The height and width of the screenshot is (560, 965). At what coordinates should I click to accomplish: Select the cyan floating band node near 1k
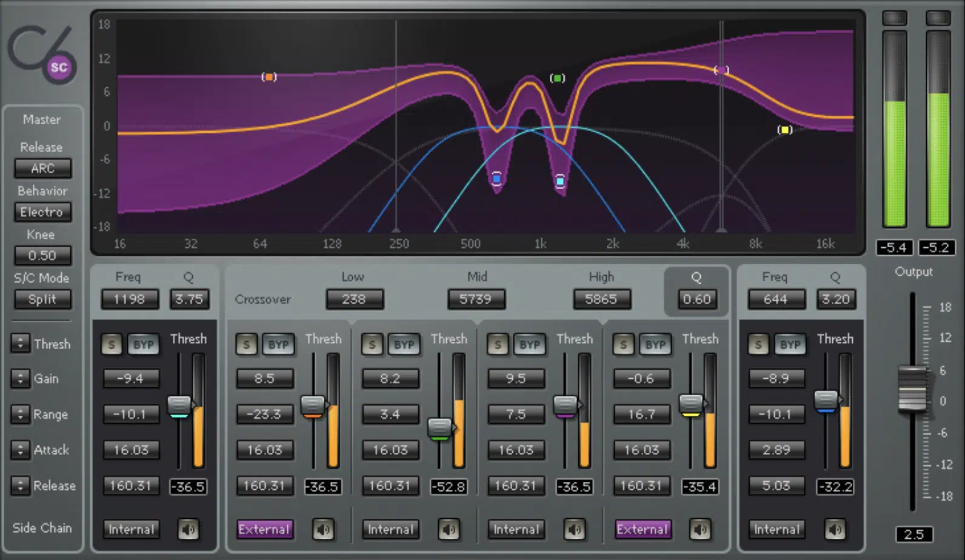560,181
